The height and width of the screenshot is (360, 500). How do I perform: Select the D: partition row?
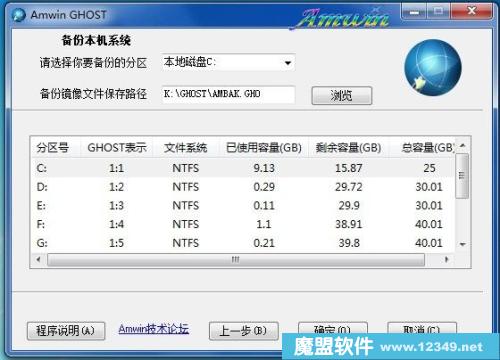pyautogui.click(x=243, y=187)
